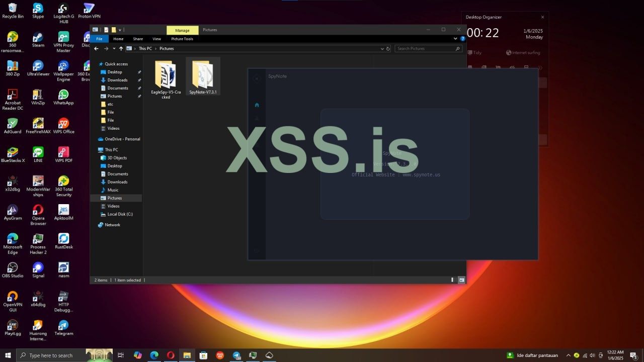
Task: Open the recent locations dropdown in Explorer
Action: [114, 49]
